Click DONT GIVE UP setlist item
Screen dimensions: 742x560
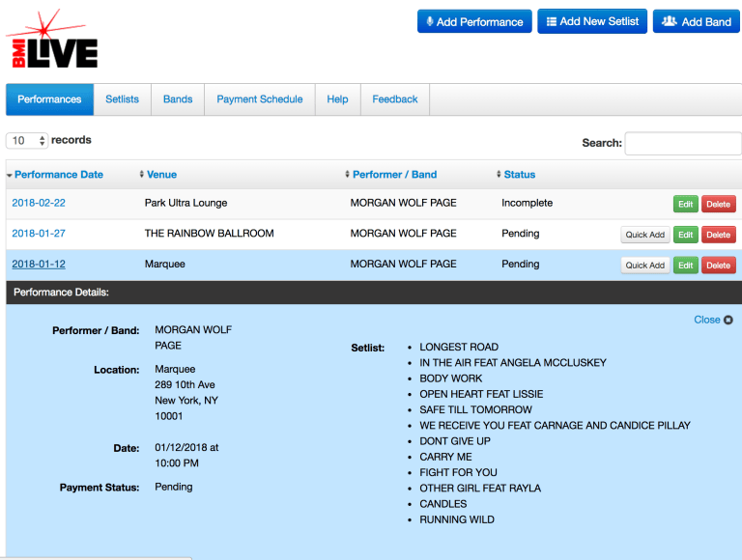coord(455,441)
